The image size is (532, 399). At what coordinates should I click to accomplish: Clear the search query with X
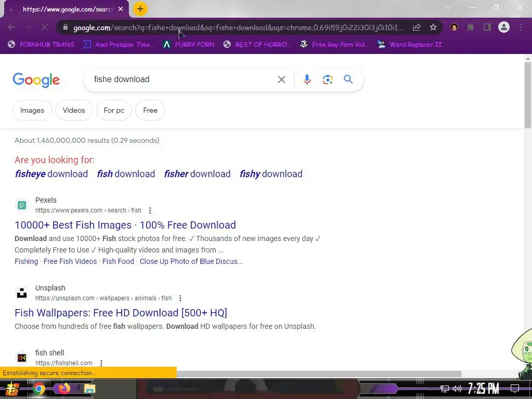click(281, 79)
